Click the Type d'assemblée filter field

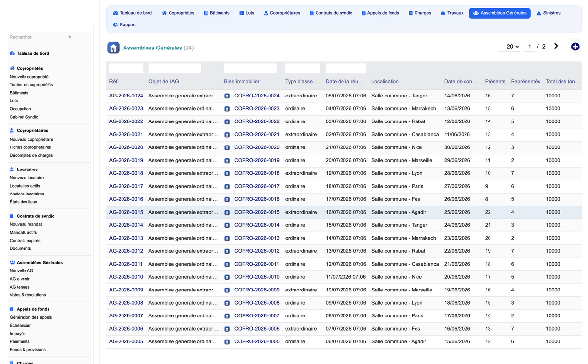(303, 68)
